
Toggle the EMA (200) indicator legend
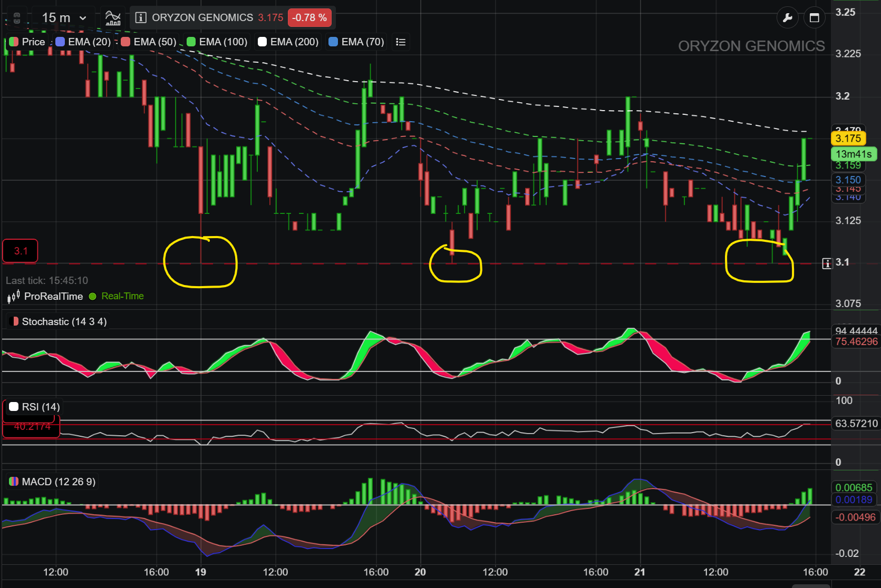(288, 42)
